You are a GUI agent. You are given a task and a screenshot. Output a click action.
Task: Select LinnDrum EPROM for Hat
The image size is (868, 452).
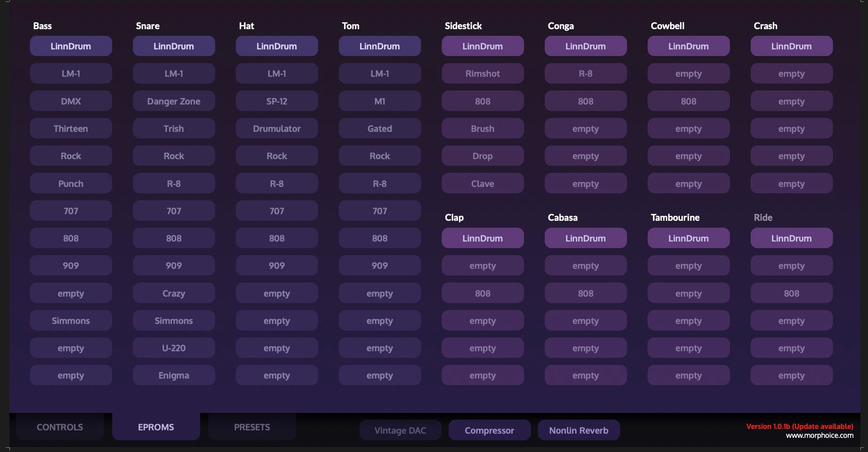coord(277,46)
